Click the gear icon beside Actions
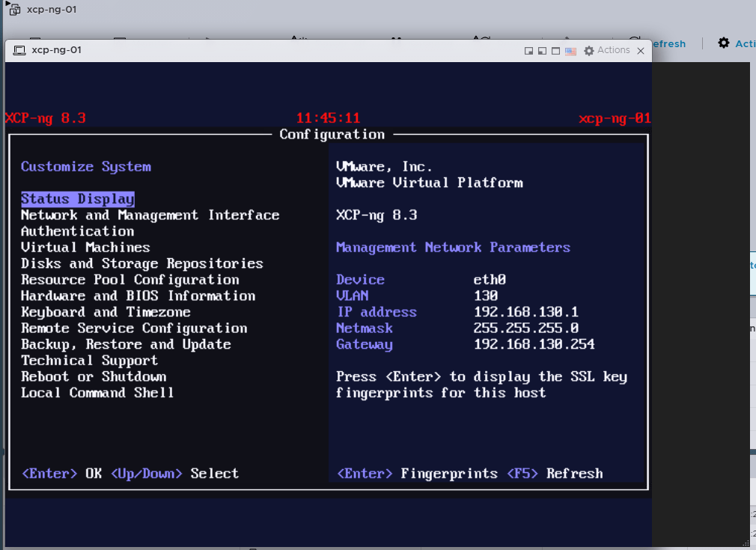 coord(589,50)
